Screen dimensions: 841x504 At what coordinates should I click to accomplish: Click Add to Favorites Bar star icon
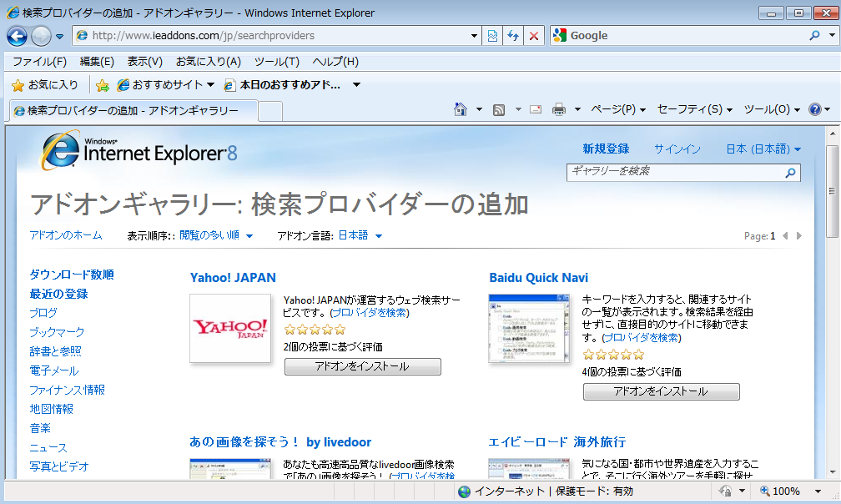click(x=102, y=85)
